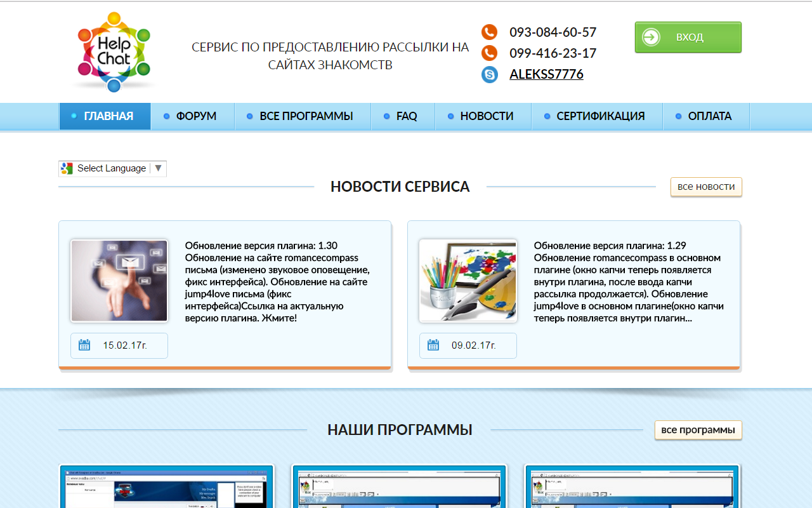
Task: Click the calendar icon beside 15.02.17
Action: 84,345
